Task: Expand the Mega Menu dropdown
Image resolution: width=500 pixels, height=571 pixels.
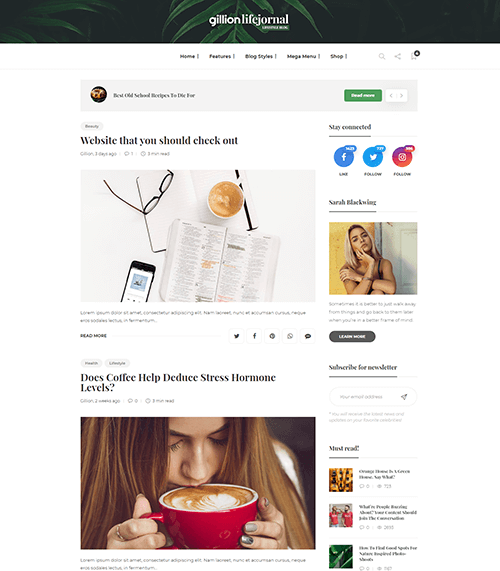Action: tap(303, 56)
